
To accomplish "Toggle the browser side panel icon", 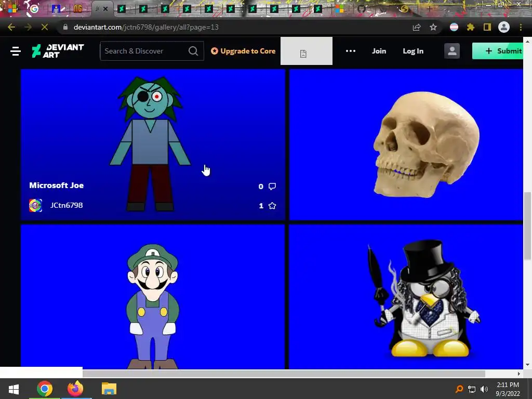I will click(x=487, y=27).
